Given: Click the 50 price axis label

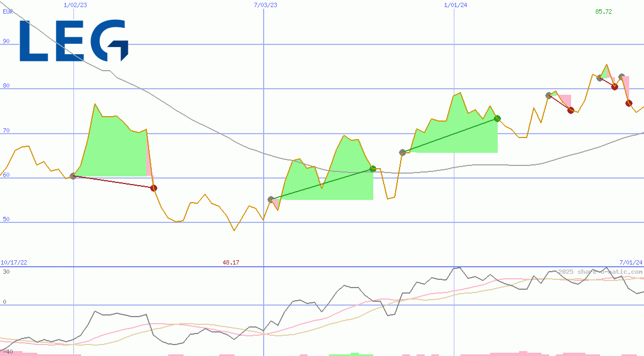Looking at the screenshot, I should click(7, 219).
